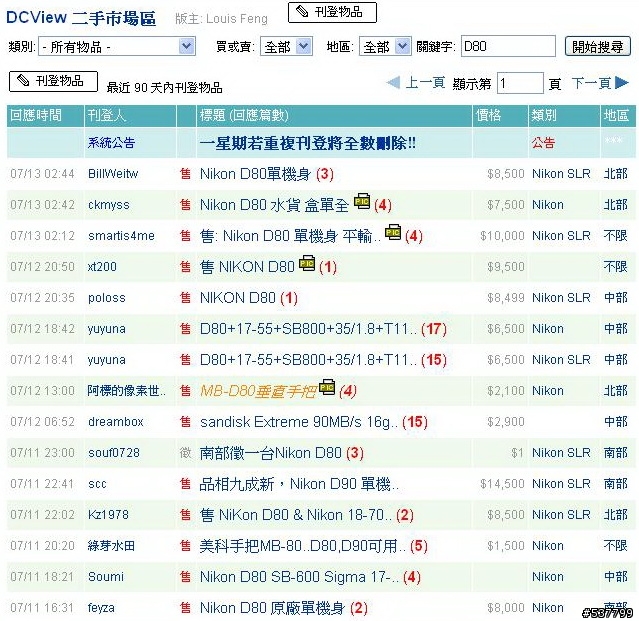The width and height of the screenshot is (639, 621).
Task: Click the previous page arrow icon
Action: pyautogui.click(x=393, y=83)
